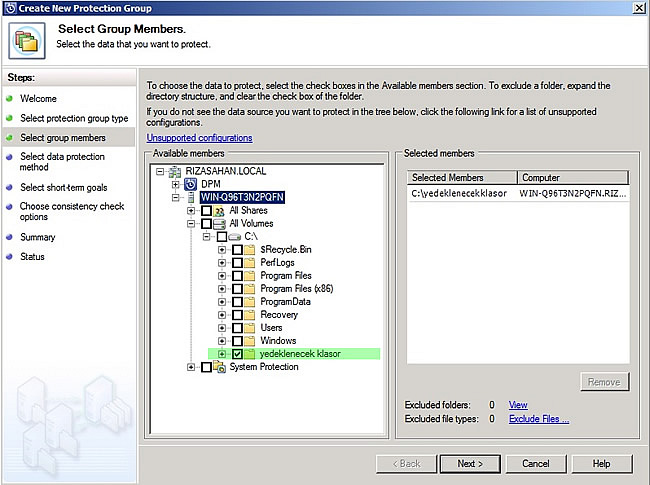Image resolution: width=650 pixels, height=485 pixels.
Task: Click the WIN-Q96T3N2PQFN server icon
Action: pyautogui.click(x=190, y=198)
